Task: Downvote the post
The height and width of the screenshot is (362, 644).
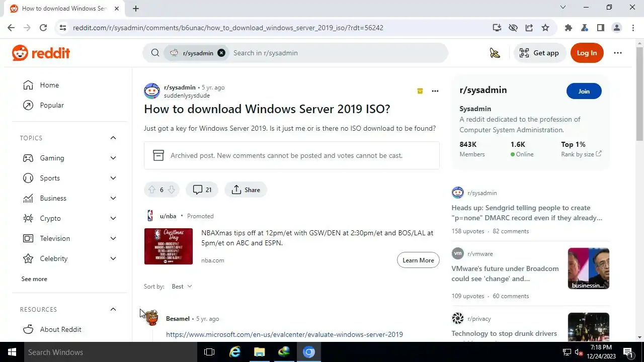Action: tap(171, 190)
